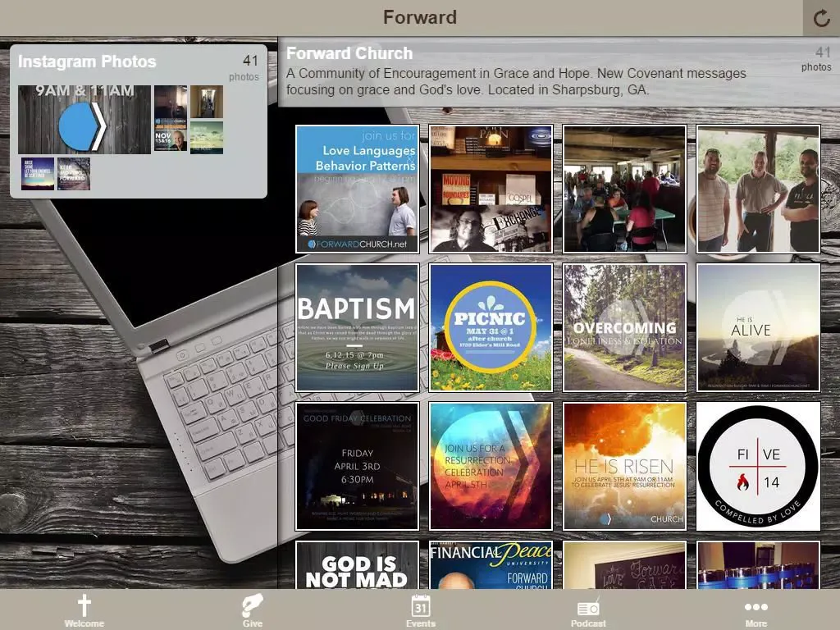Open the Gospel Exchange books photo
This screenshot has height=630, width=840.
click(491, 189)
